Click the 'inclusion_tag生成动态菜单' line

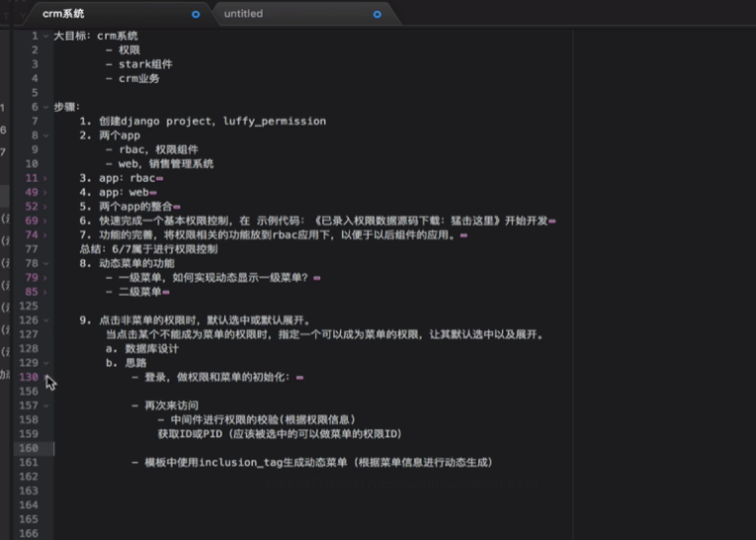(x=312, y=462)
